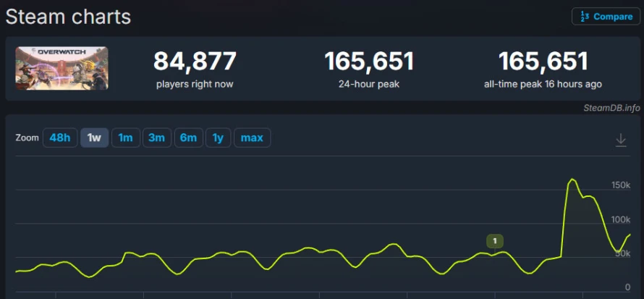This screenshot has height=299, width=644.
Task: Click the Overwatch game thumbnail
Action: (62, 68)
